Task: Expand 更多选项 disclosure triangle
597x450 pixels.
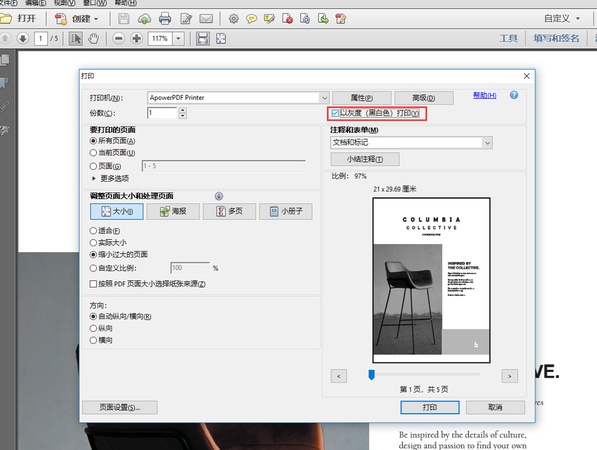Action: click(94, 178)
